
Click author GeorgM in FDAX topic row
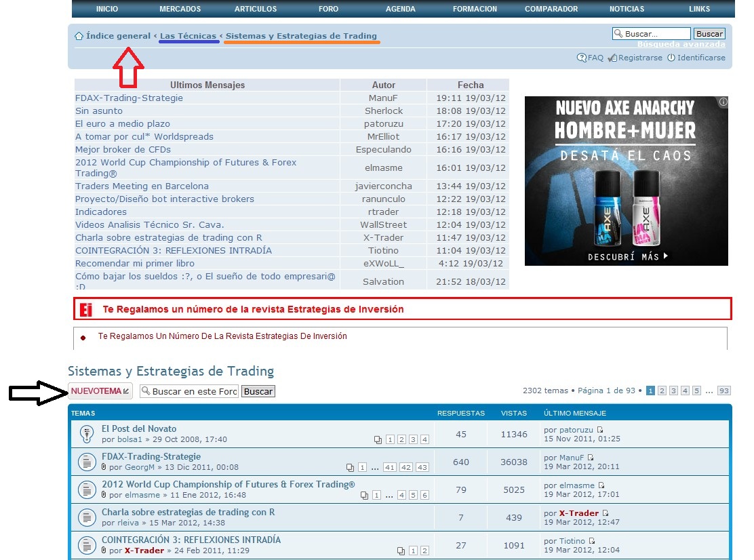pos(140,467)
